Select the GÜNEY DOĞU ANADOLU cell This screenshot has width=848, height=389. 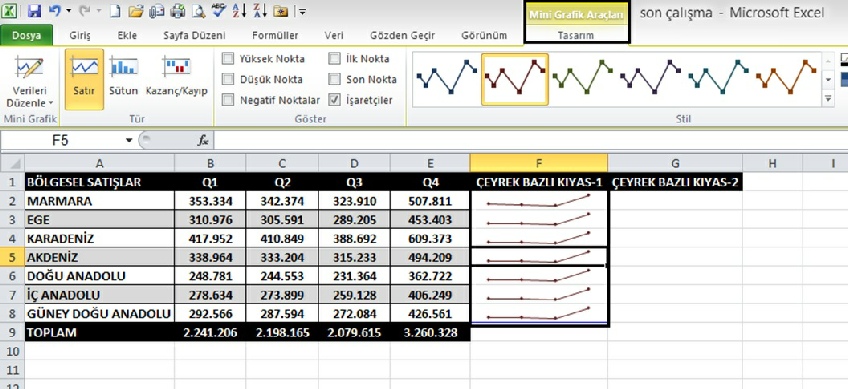click(x=100, y=313)
